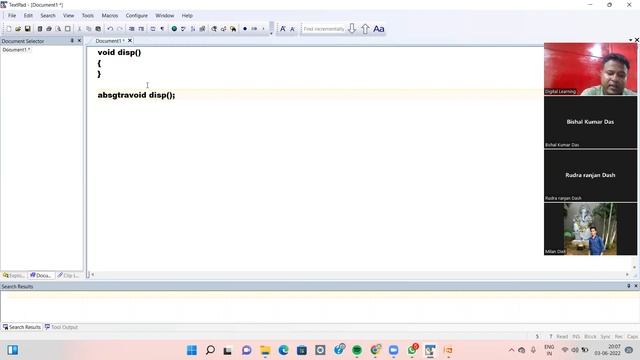
Task: Open the Configure menu
Action: click(x=137, y=16)
